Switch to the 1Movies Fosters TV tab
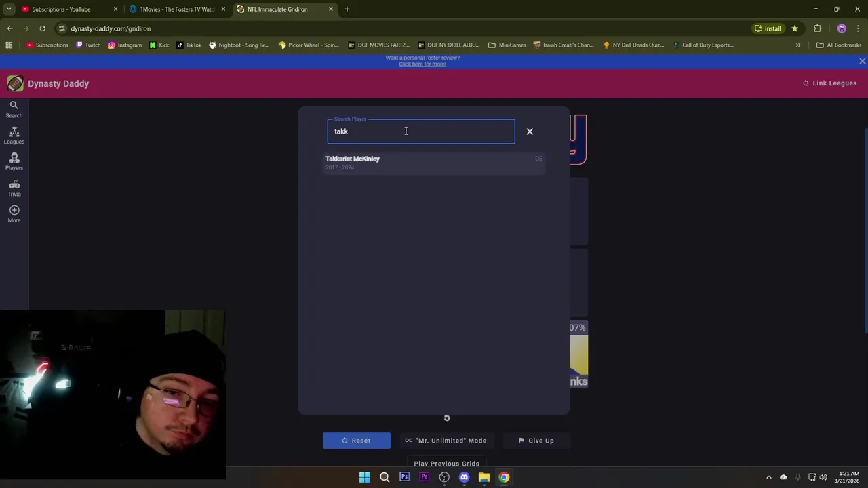The image size is (868, 488). pyautogui.click(x=177, y=9)
